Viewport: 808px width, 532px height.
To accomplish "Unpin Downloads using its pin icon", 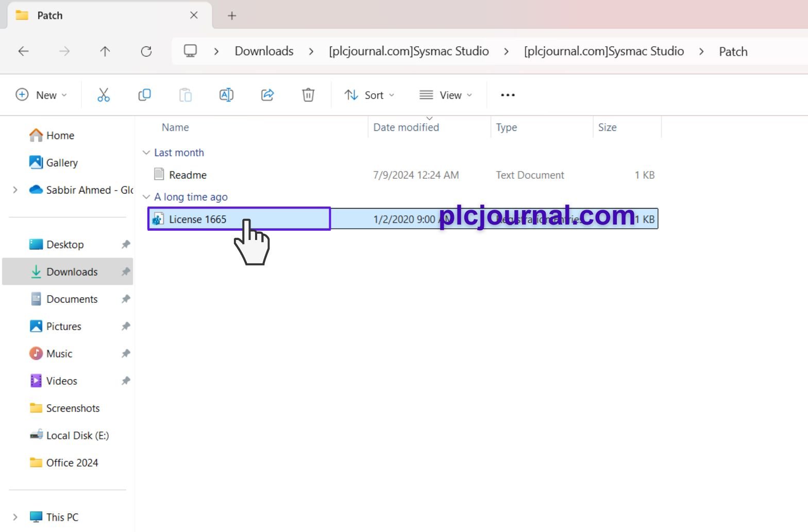I will [126, 271].
